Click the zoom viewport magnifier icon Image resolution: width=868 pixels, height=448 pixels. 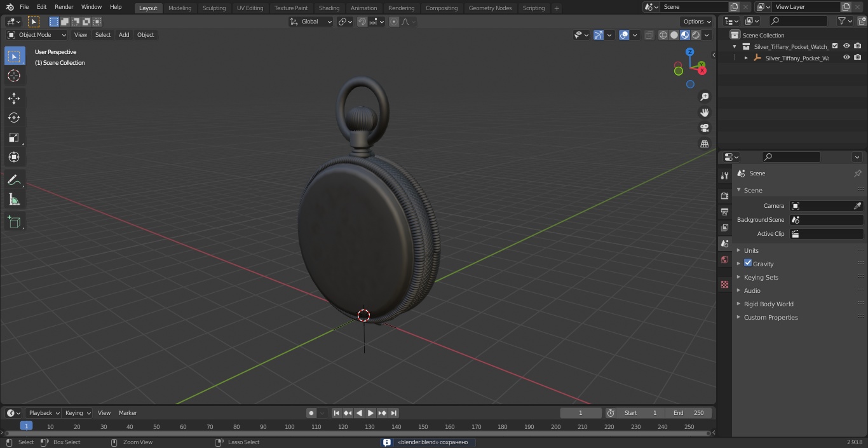704,97
